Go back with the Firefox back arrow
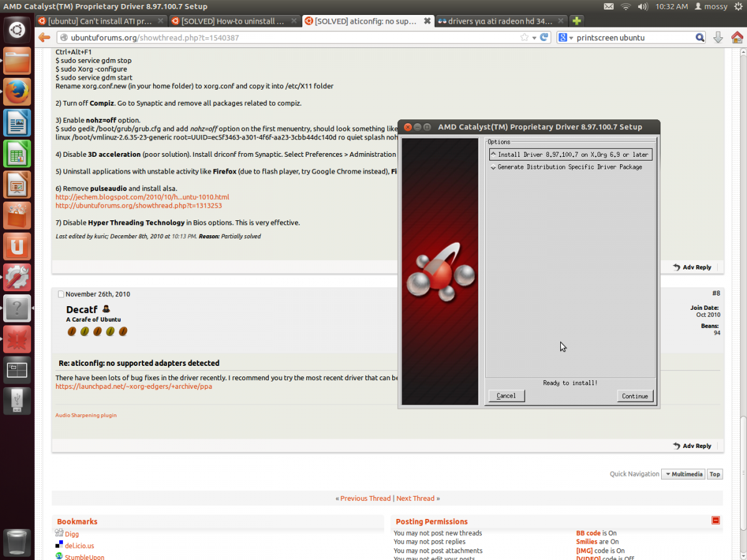The image size is (747, 560). [x=44, y=37]
